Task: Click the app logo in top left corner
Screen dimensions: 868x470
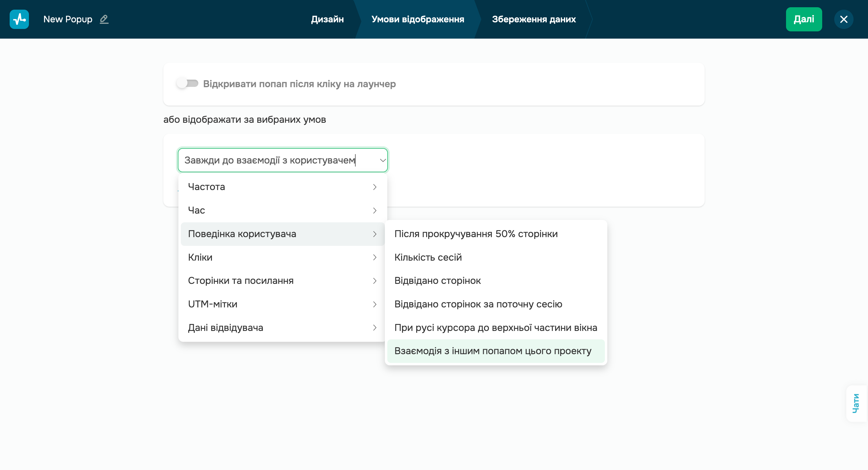Action: coord(19,19)
